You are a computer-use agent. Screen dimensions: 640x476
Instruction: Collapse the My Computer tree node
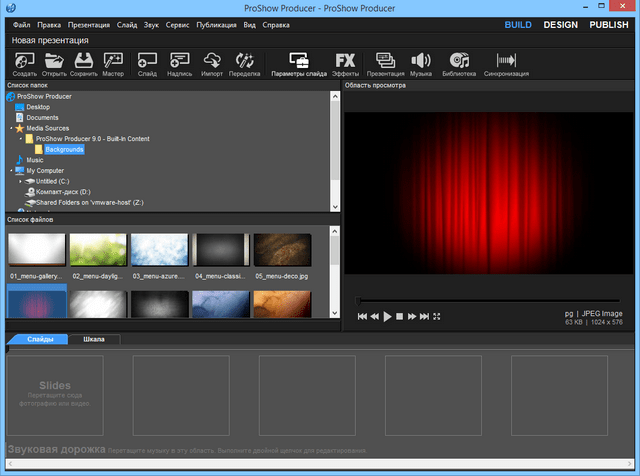click(11, 171)
